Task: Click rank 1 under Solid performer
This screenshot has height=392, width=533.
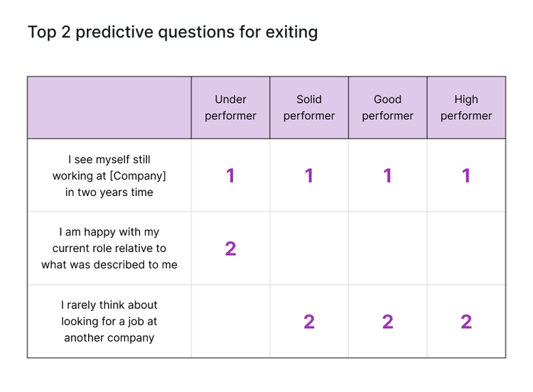Action: tap(309, 176)
